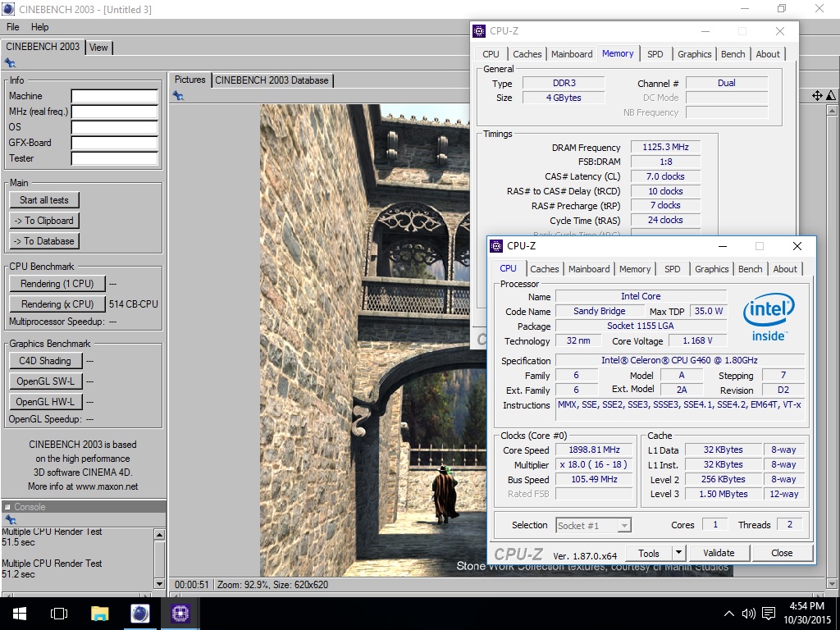Image resolution: width=840 pixels, height=630 pixels.
Task: Click the '1125.3 MHz' DRAM Frequency value
Action: pos(665,147)
